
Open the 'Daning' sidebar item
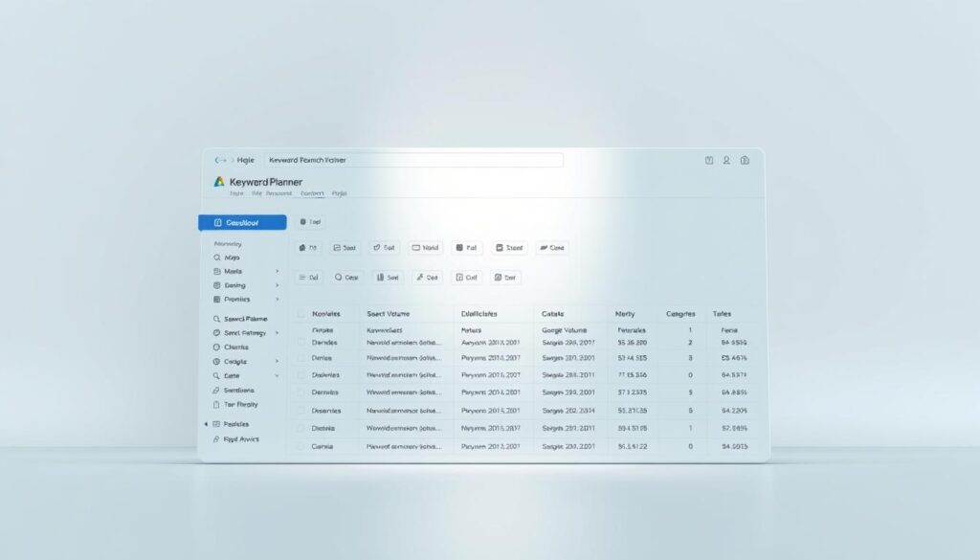[230, 285]
